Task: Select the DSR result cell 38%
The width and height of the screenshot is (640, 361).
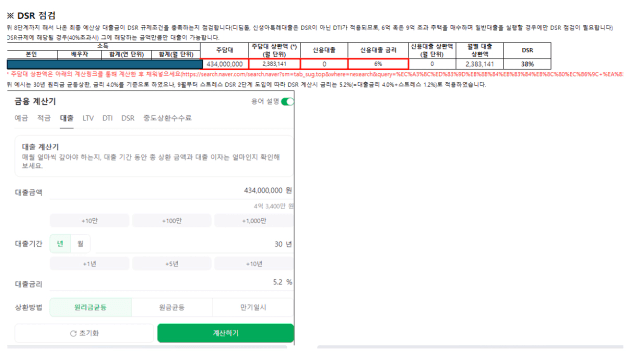Action: pyautogui.click(x=527, y=64)
